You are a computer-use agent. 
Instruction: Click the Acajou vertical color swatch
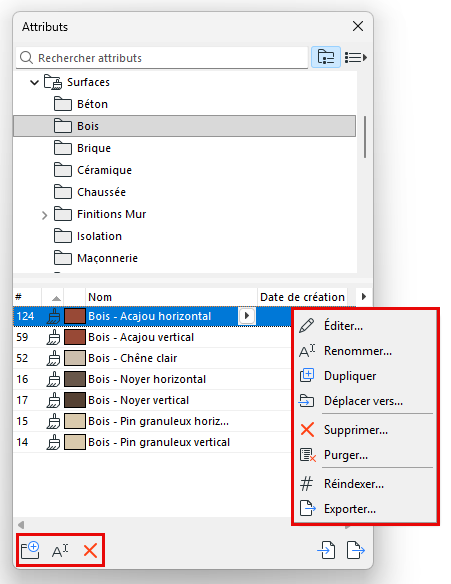point(75,337)
